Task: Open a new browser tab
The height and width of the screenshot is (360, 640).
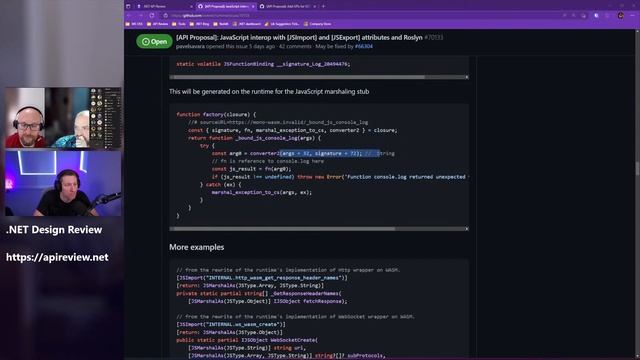Action: 323,6
